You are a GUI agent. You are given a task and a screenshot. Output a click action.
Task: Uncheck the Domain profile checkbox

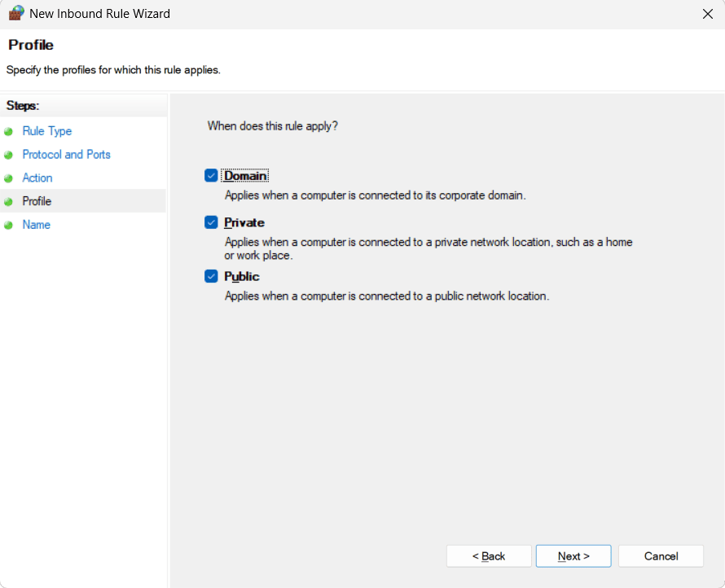point(211,175)
